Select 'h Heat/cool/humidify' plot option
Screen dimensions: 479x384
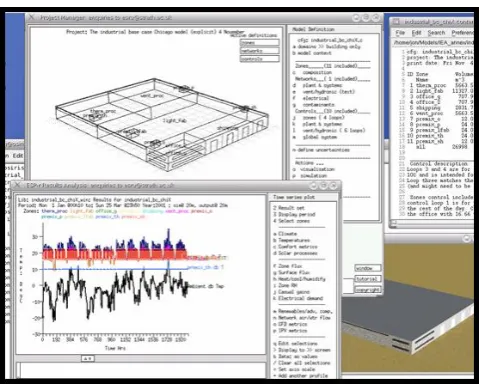point(299,279)
